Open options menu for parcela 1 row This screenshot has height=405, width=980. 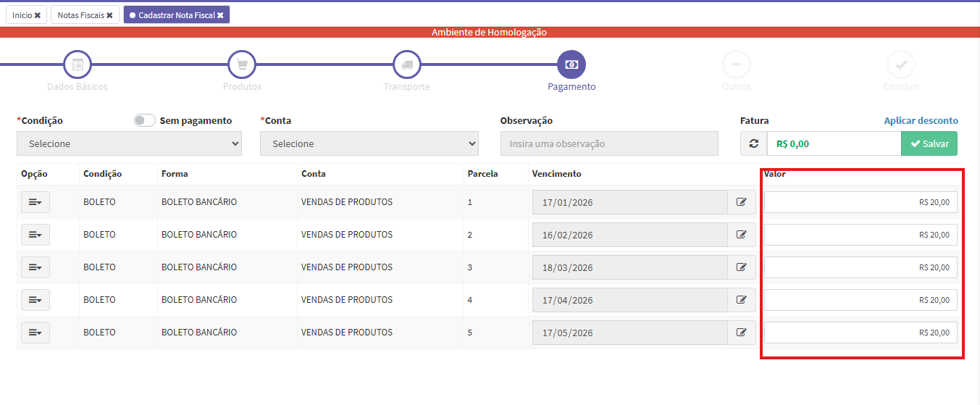point(35,202)
